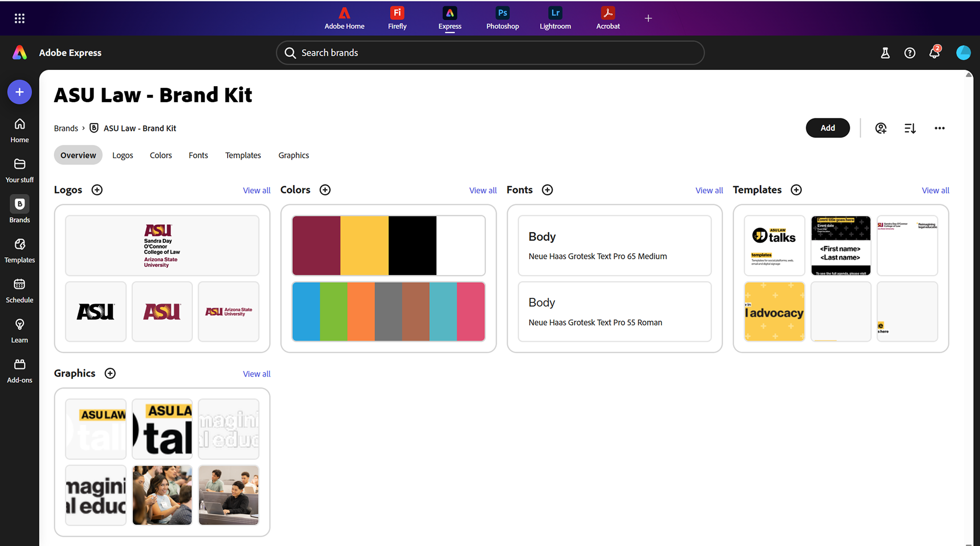Open notifications bell
980x546 pixels.
tap(934, 53)
